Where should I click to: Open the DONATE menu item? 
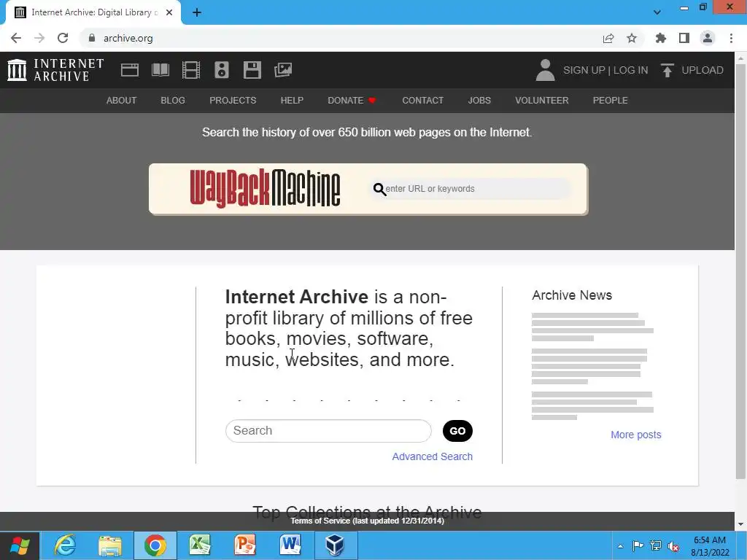[352, 101]
